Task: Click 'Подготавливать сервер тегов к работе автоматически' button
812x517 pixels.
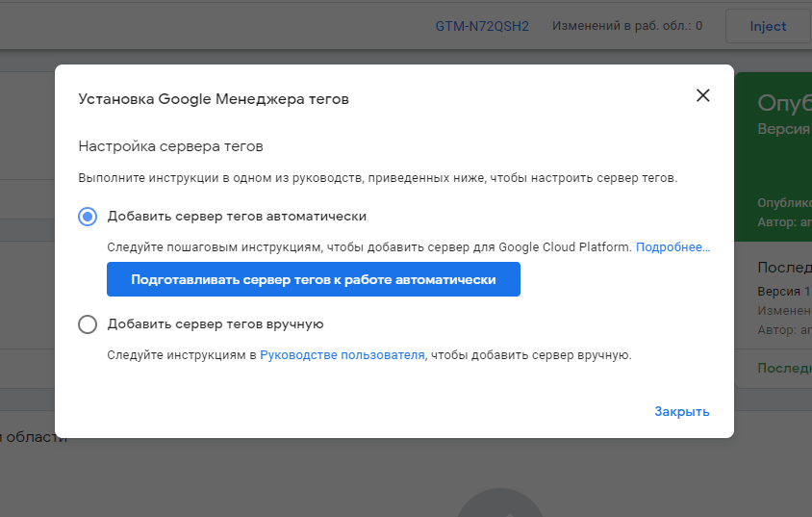Action: (313, 279)
